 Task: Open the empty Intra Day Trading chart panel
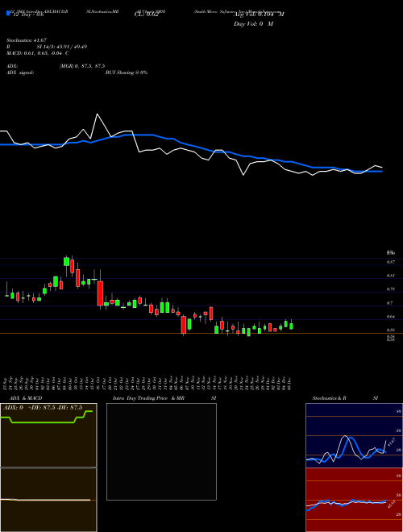[x=161, y=451]
